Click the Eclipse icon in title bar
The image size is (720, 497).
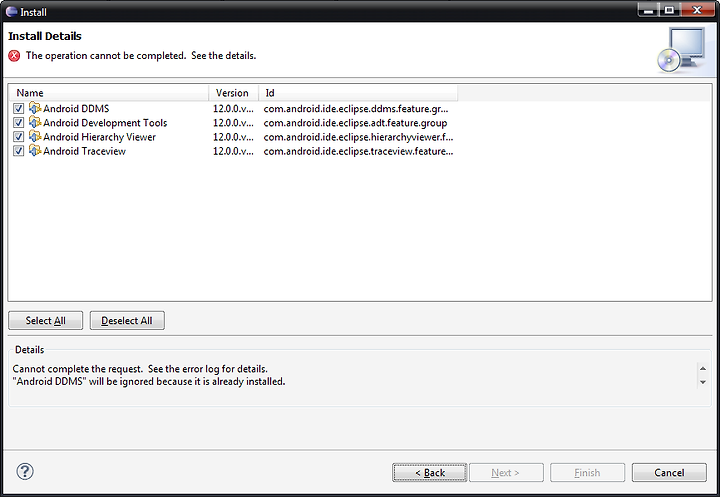tap(11, 11)
